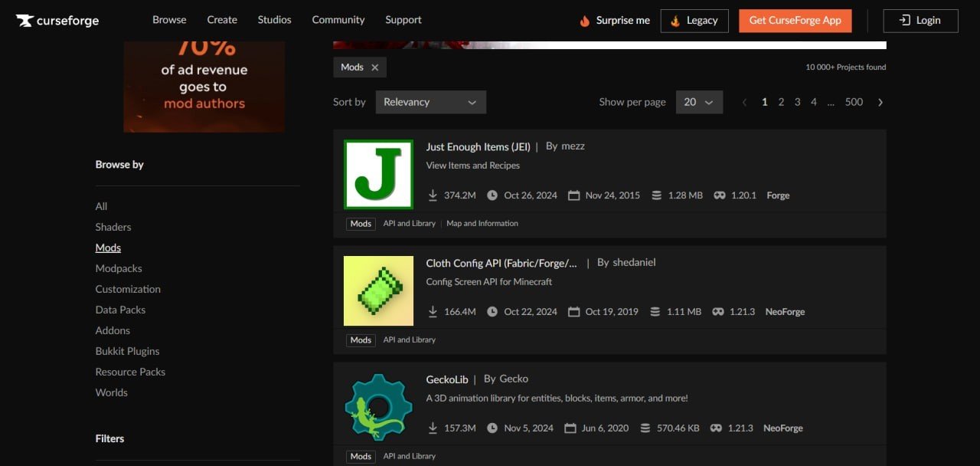980x466 pixels.
Task: Open the Community menu
Action: point(338,20)
